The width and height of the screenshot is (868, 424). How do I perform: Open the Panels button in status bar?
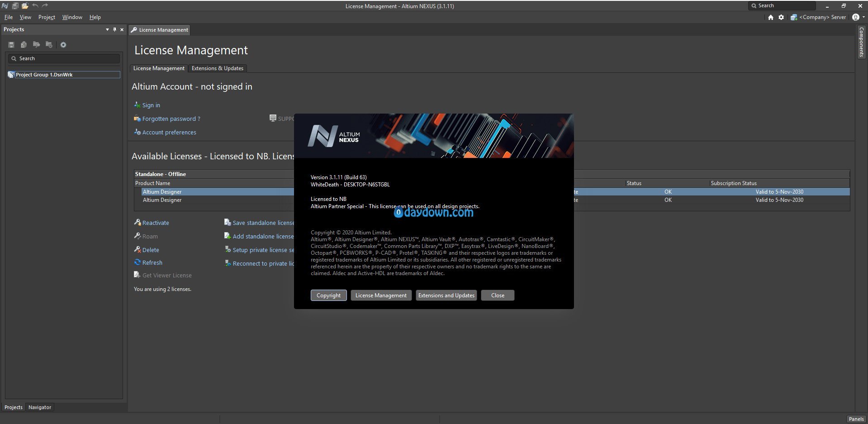856,419
